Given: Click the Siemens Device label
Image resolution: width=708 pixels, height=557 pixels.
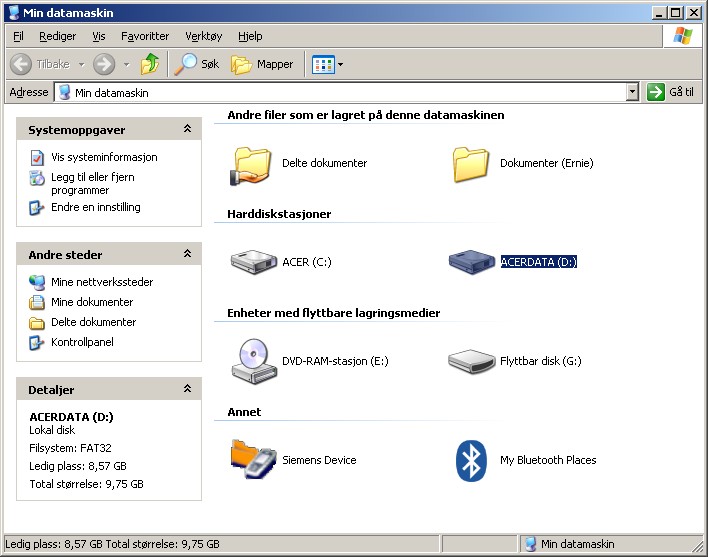Looking at the screenshot, I should click(x=319, y=460).
